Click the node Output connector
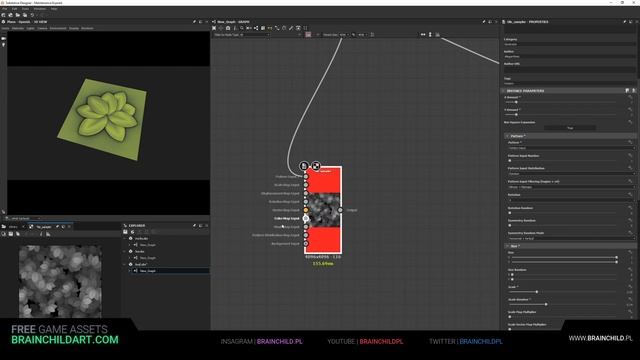 [340, 210]
